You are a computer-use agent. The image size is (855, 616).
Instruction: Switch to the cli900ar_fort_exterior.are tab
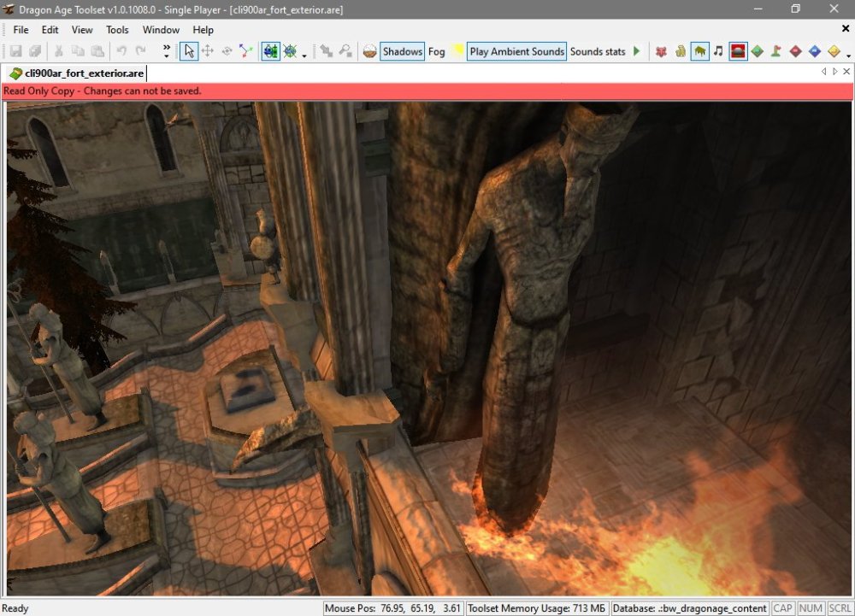[76, 73]
